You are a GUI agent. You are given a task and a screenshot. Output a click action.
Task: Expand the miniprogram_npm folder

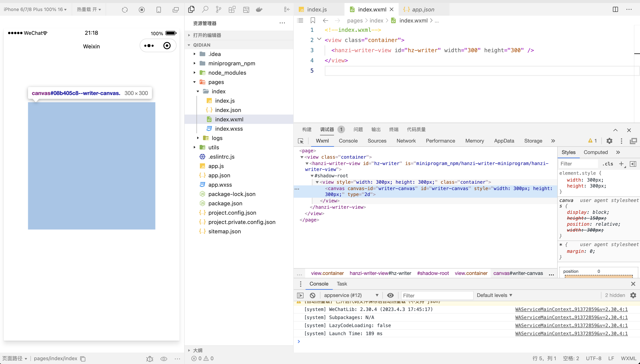(231, 63)
